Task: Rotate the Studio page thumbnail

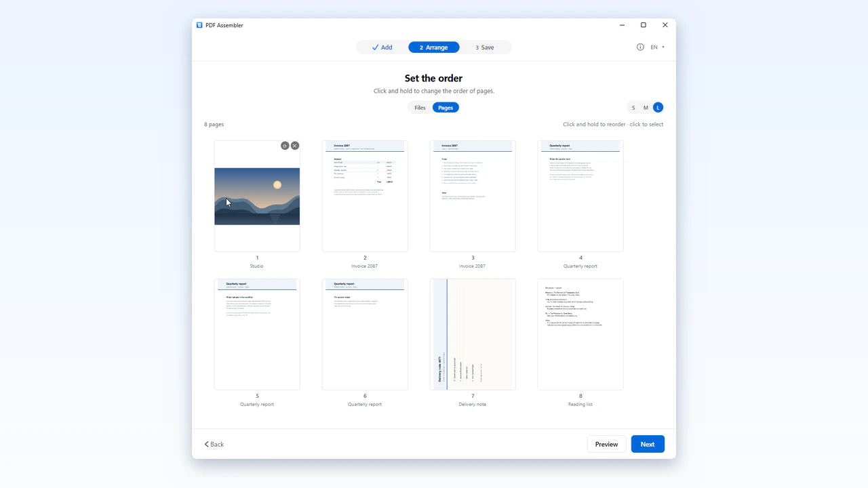Action: pos(285,146)
